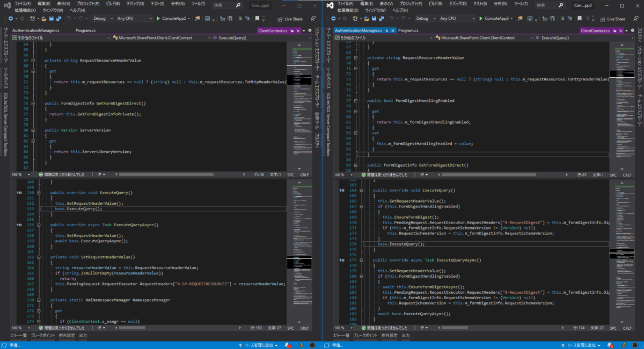Open 拡張機能(X) menu in right window
The height and width of the screenshot is (349, 644).
(348, 10)
